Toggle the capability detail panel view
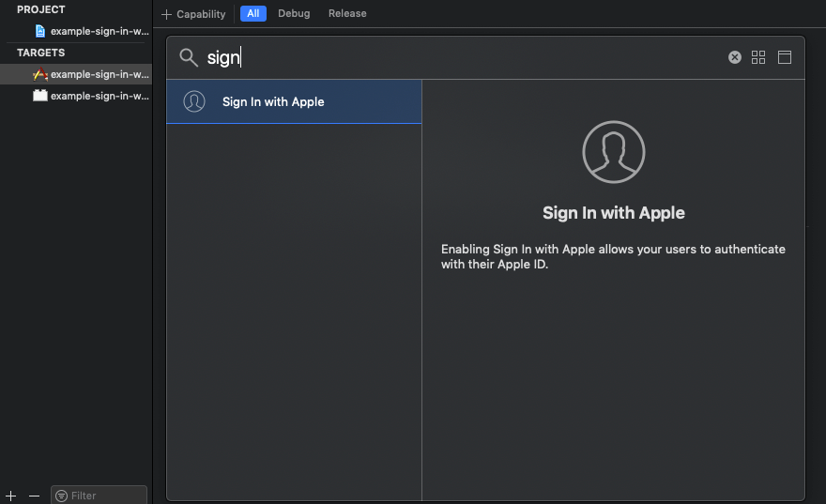The height and width of the screenshot is (504, 826). (x=785, y=57)
